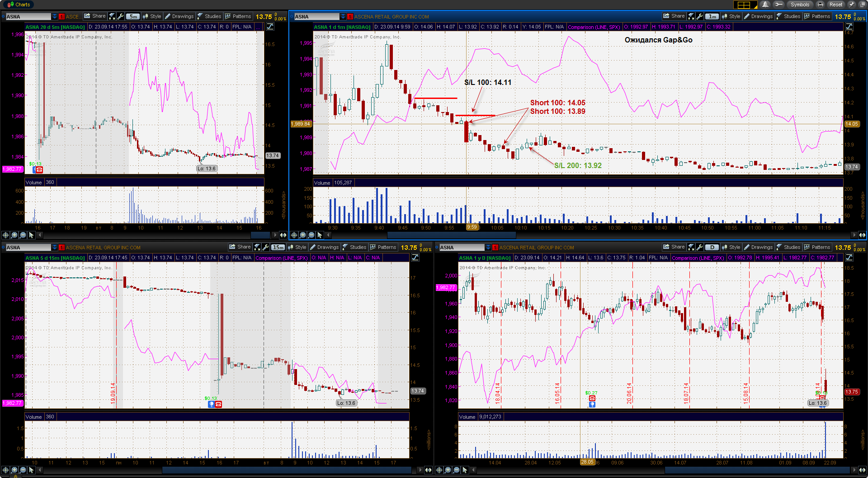868x478 pixels.
Task: Select pointer cursor tool in 5m chart
Action: pyautogui.click(x=31, y=235)
